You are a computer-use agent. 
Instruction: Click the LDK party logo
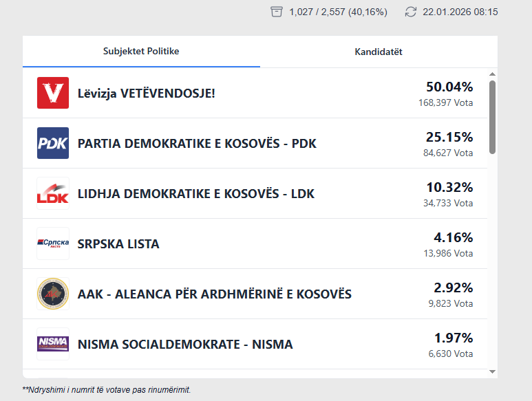click(x=53, y=193)
